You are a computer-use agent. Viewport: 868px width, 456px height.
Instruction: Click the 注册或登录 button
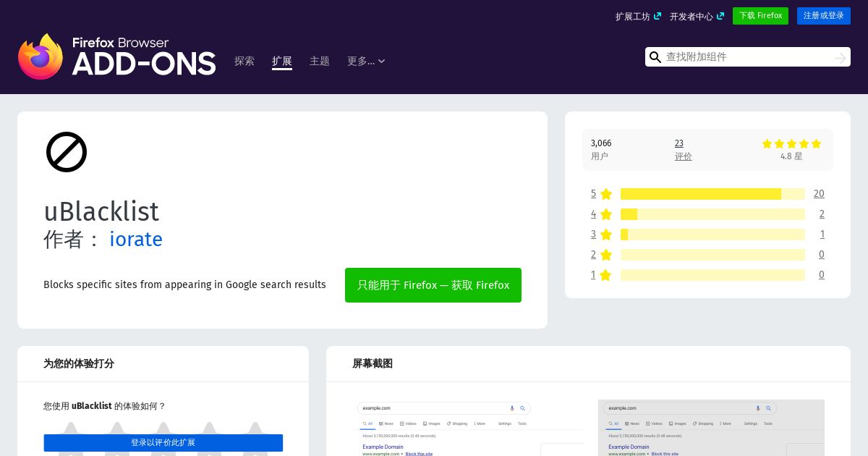click(824, 16)
